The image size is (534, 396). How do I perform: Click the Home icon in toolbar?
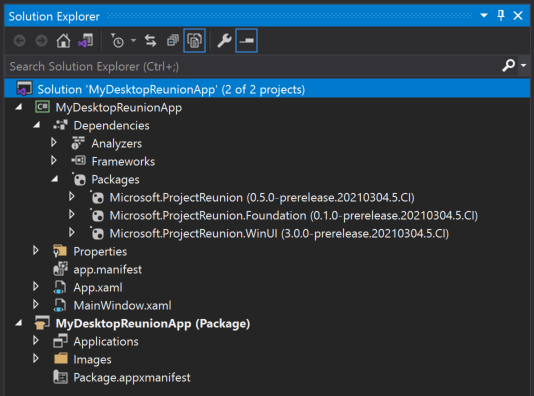point(63,41)
